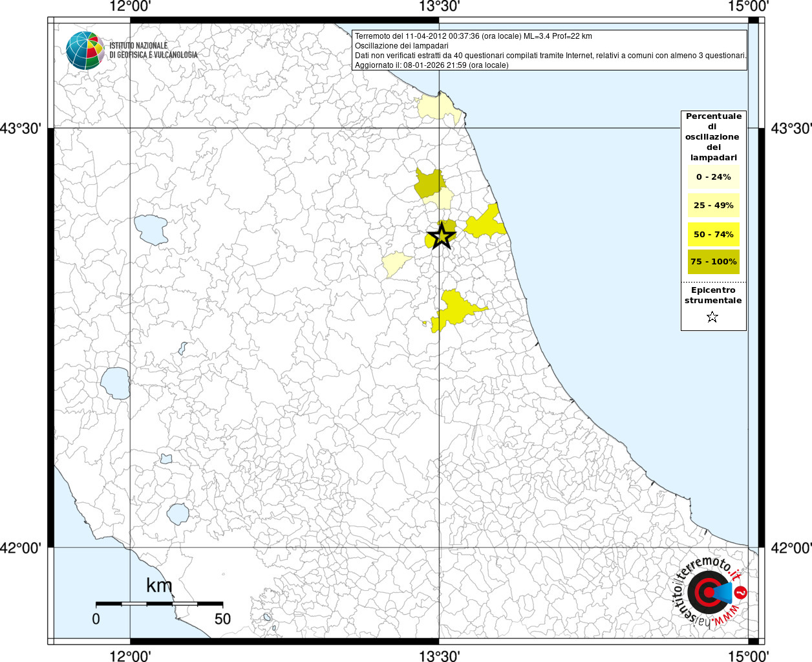Viewport: 812px width, 662px height.
Task: Click the top 13°30' longitude label
Action: point(439,7)
